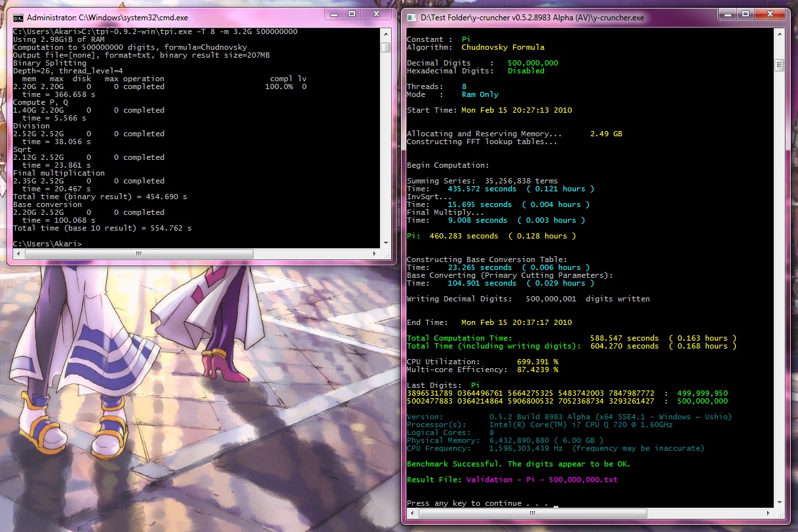Click the cmd.exe vertical scrollbar up arrow

pos(386,33)
